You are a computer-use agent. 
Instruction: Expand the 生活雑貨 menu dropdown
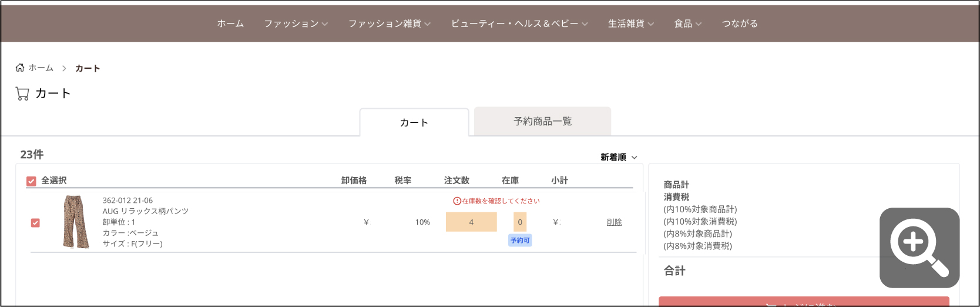coord(631,24)
